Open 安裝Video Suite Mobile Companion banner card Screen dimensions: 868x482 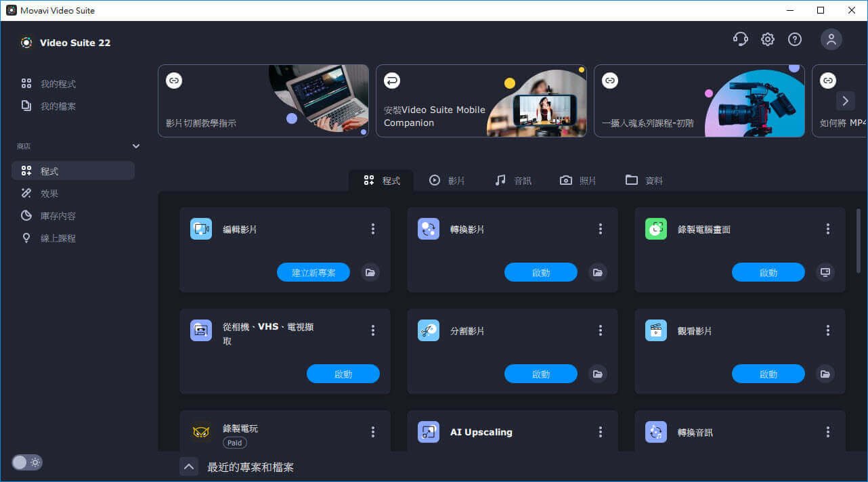click(x=481, y=101)
